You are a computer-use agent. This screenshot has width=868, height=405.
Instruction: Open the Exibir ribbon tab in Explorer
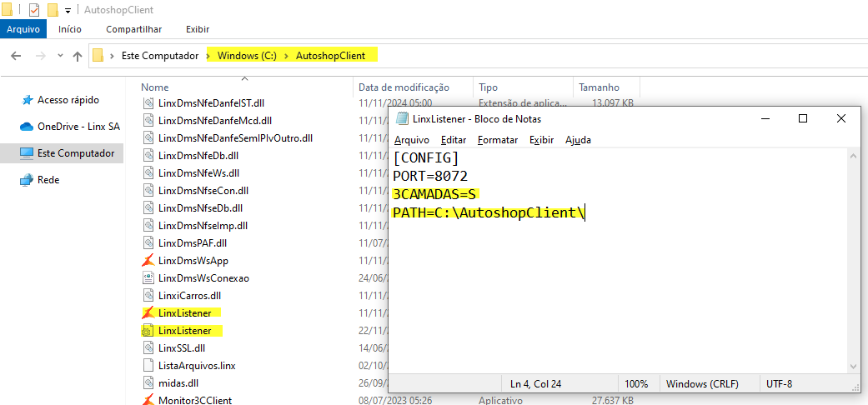(x=198, y=29)
